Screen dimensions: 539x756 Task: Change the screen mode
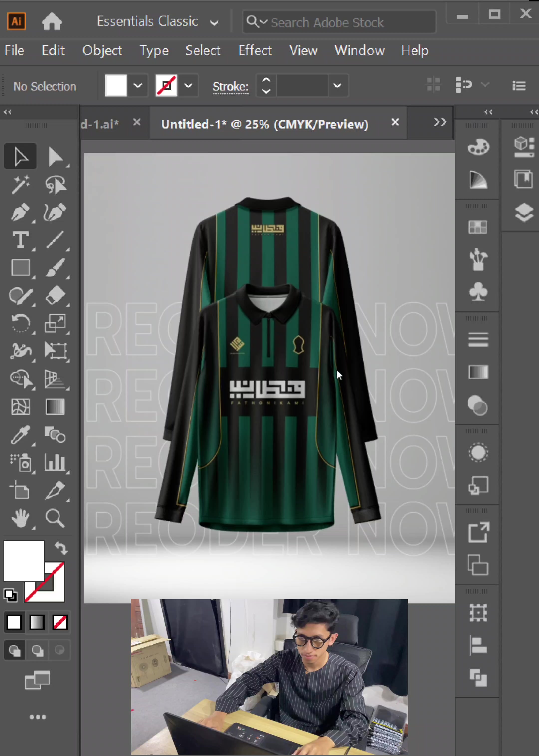[37, 680]
